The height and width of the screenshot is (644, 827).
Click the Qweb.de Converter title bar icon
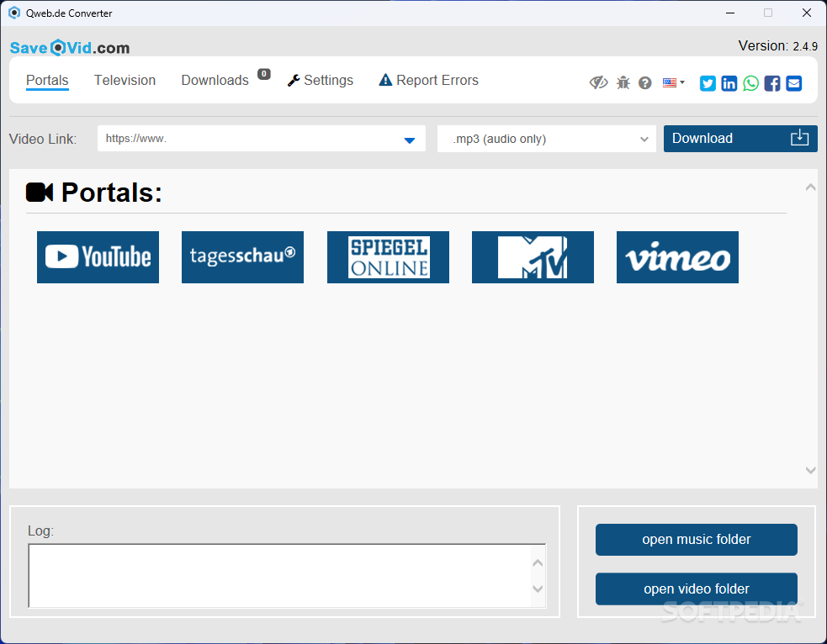[14, 13]
